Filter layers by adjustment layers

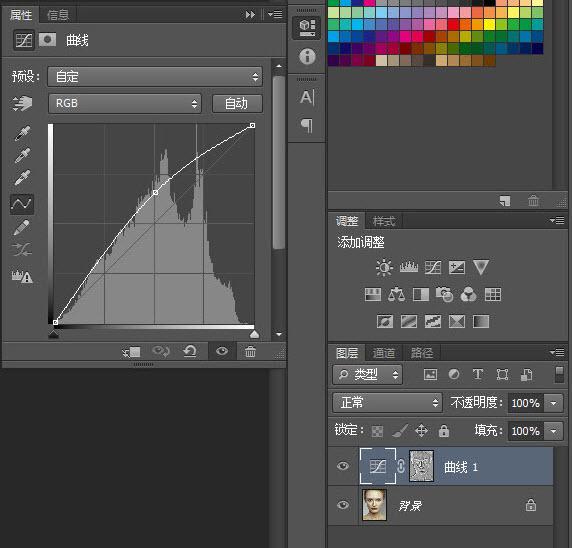point(454,374)
